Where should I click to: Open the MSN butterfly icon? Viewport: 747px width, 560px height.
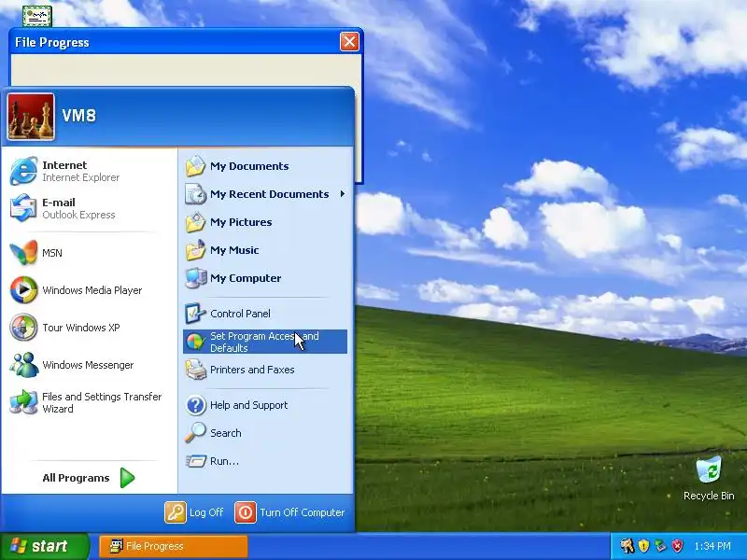(x=23, y=252)
